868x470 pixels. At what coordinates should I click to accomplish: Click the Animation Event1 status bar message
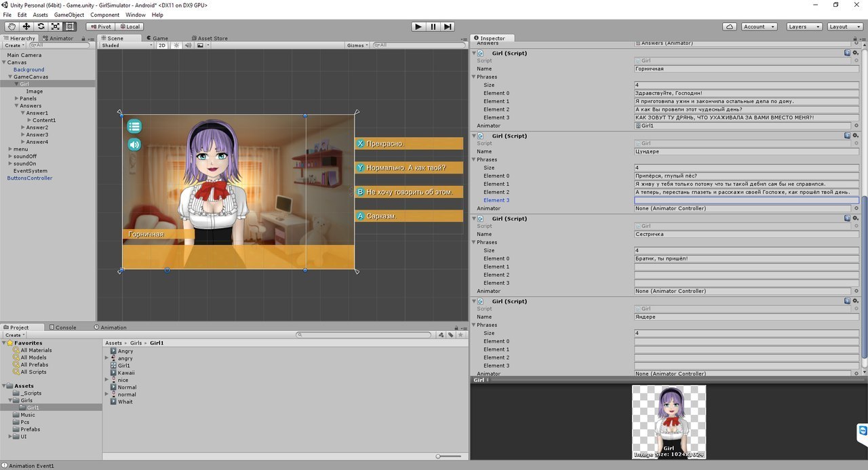[x=31, y=466]
